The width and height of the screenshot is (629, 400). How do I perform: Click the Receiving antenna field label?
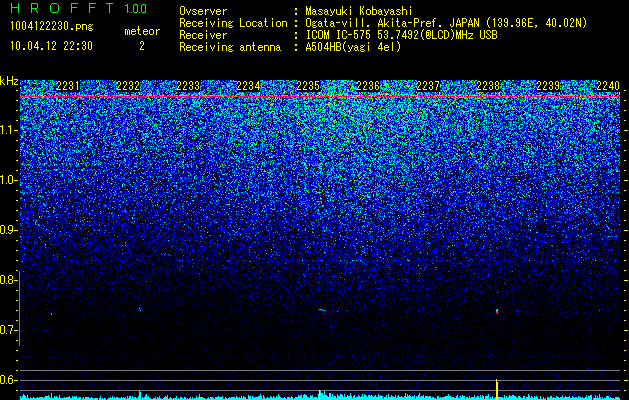pos(230,47)
